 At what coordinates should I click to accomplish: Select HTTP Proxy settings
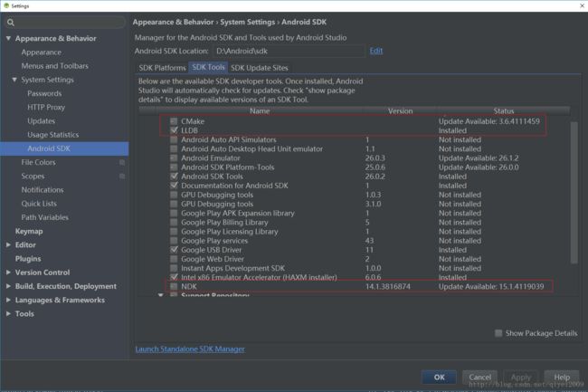coord(46,108)
